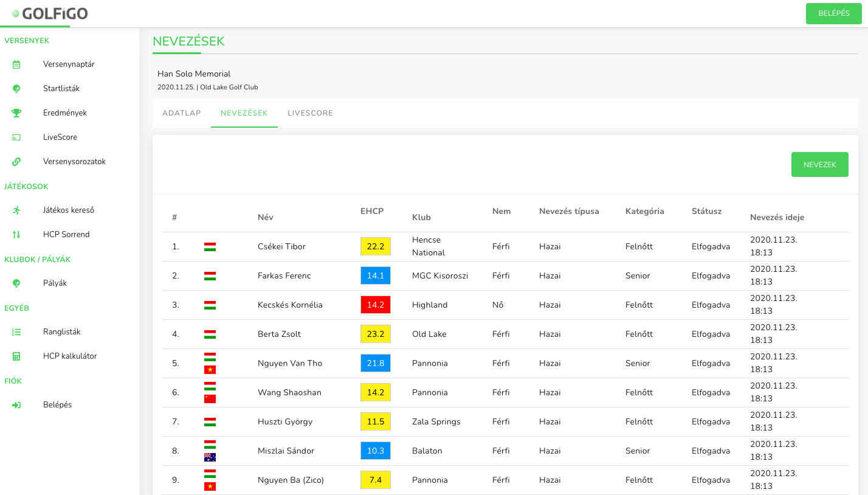
Task: Click yellow 23.2 EHCP badge
Action: (x=376, y=334)
